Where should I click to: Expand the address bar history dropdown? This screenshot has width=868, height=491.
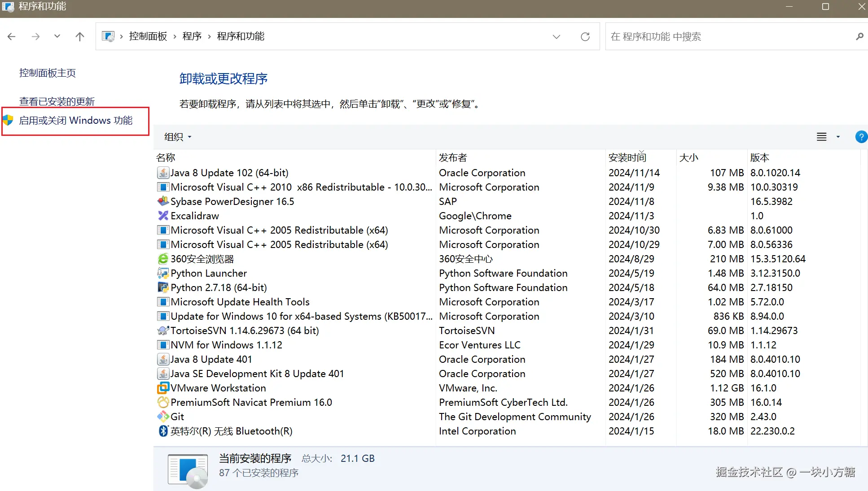click(x=557, y=37)
